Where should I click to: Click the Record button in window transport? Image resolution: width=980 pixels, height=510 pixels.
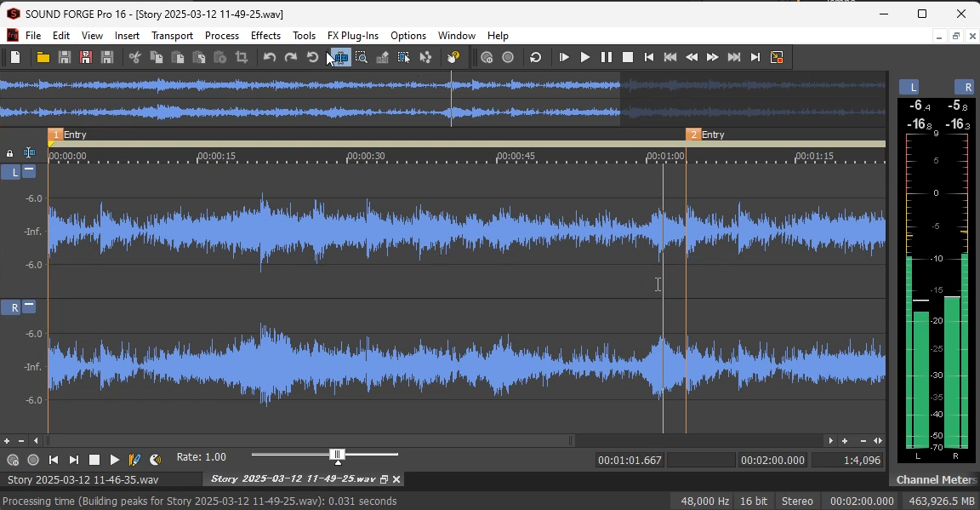tap(33, 460)
